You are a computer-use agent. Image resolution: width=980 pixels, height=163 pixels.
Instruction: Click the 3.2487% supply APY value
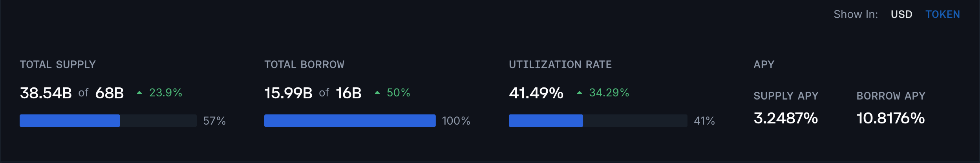[x=786, y=118]
